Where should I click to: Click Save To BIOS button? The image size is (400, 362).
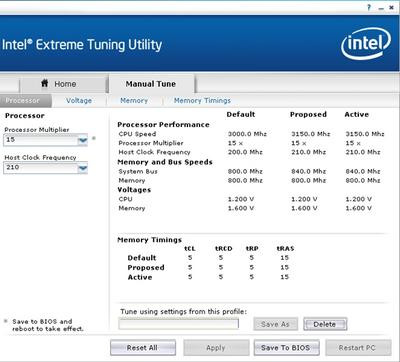coord(286,348)
